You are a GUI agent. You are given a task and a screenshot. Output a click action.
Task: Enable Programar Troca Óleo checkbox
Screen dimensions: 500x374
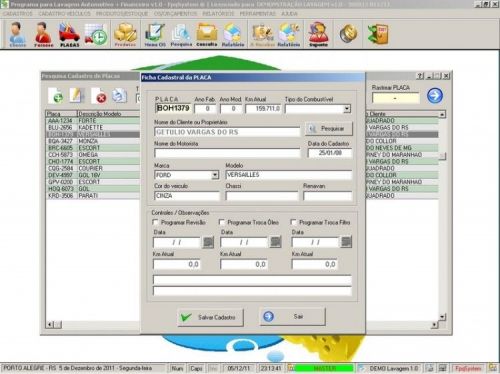coord(222,222)
